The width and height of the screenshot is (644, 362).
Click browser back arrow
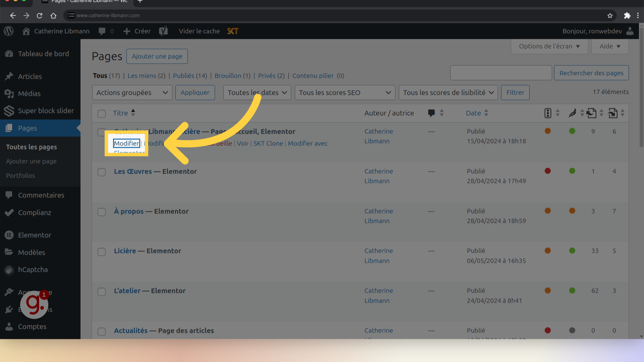point(13,15)
